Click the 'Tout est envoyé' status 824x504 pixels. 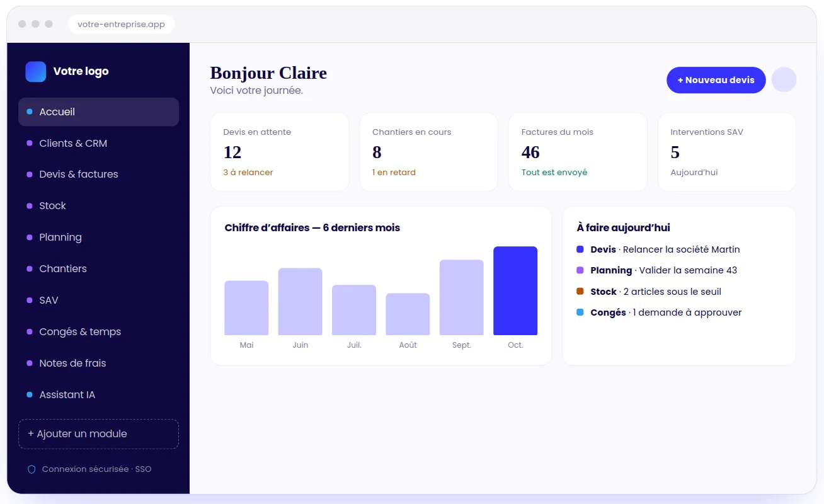coord(554,173)
